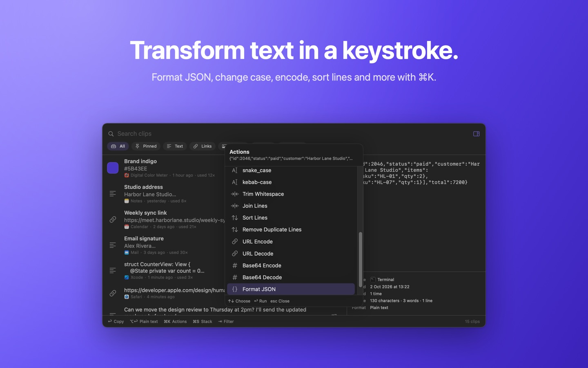Click the magnifier search icon
588x368 pixels.
click(x=111, y=134)
